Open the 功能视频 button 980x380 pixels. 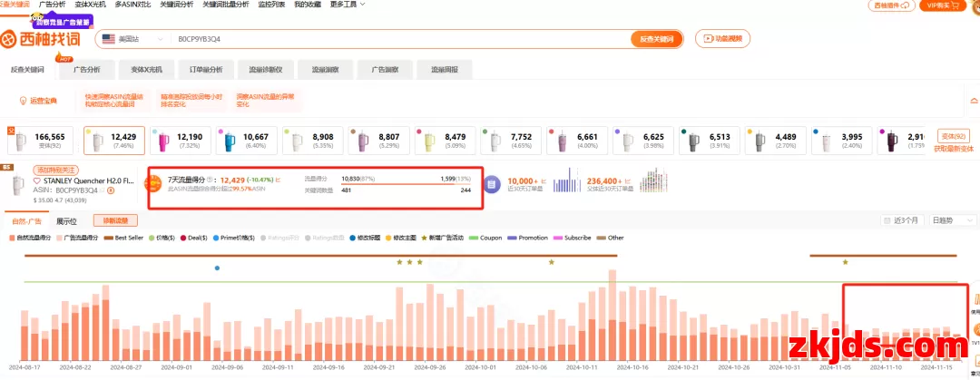pyautogui.click(x=722, y=39)
